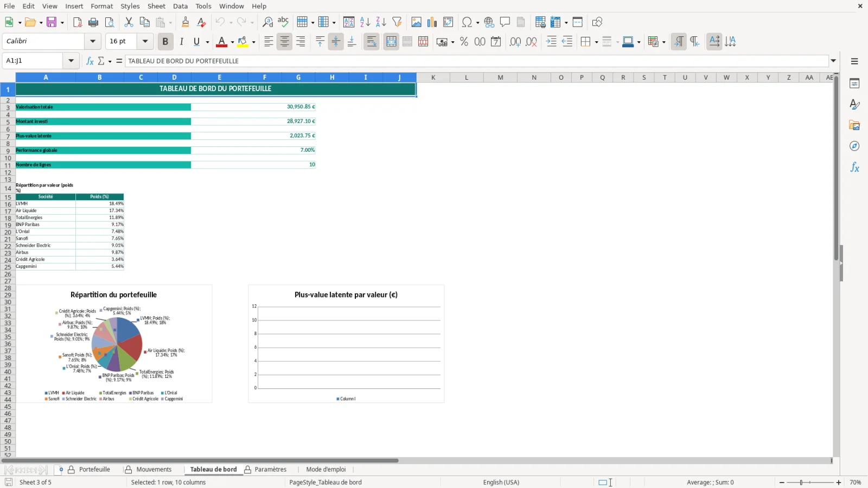
Task: Apply AutoFilter
Action: click(397, 22)
